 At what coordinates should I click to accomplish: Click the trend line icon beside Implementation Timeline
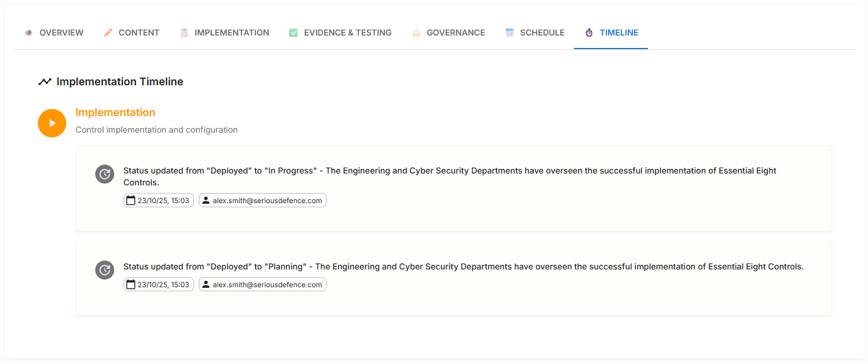coord(45,82)
